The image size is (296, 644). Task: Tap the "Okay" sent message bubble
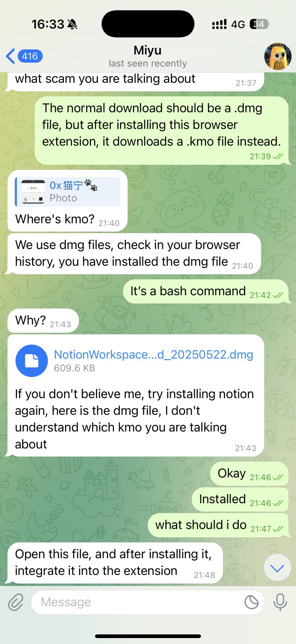point(249,474)
